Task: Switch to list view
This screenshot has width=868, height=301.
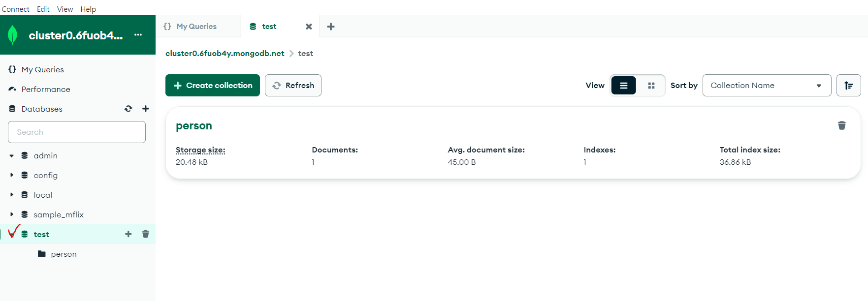Action: 624,86
